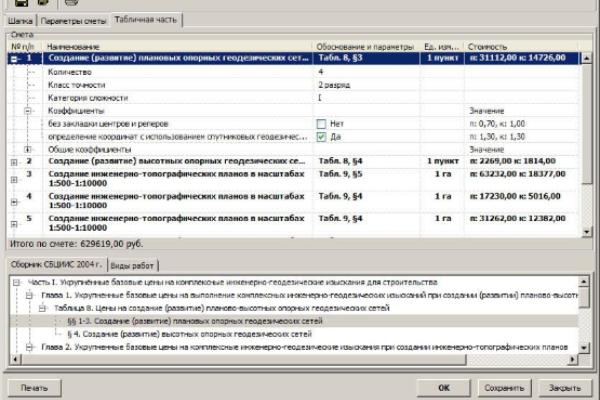The image size is (600, 400).
Task: Select § 4 высотных опорных сетей item
Action: [189, 334]
